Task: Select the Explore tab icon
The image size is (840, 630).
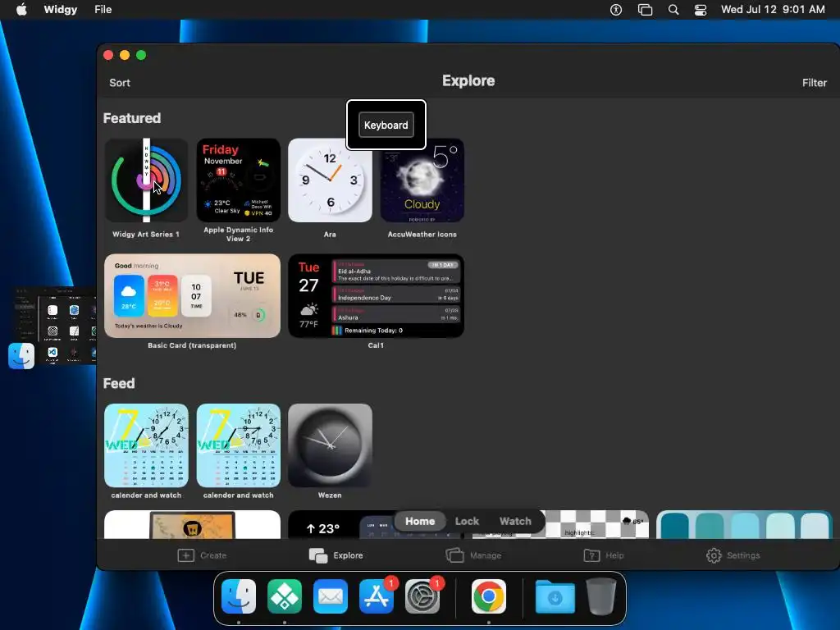Action: [318, 555]
